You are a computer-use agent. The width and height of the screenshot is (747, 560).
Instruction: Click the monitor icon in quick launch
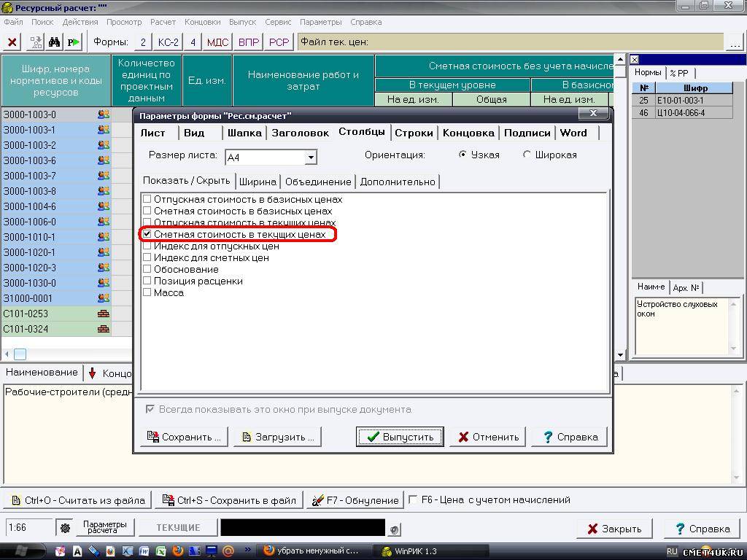pyautogui.click(x=212, y=551)
